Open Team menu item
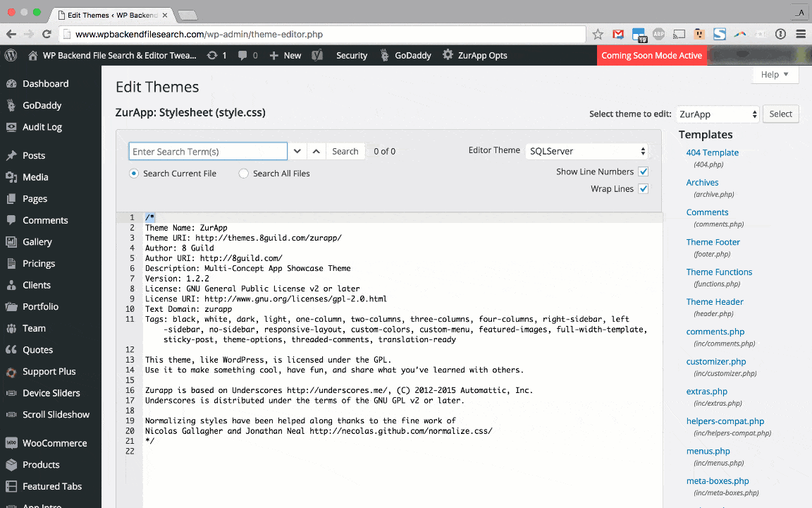812x508 pixels. 34,328
